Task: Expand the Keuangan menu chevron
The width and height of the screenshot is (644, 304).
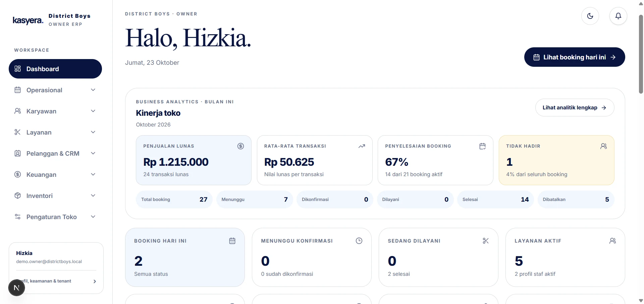Action: click(x=93, y=174)
